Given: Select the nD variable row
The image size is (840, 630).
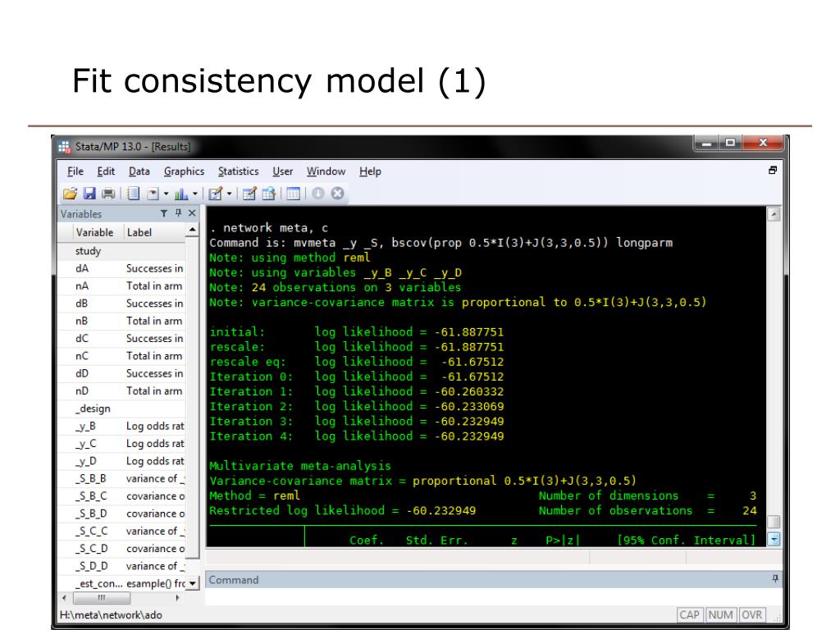Looking at the screenshot, I should coord(122,391).
